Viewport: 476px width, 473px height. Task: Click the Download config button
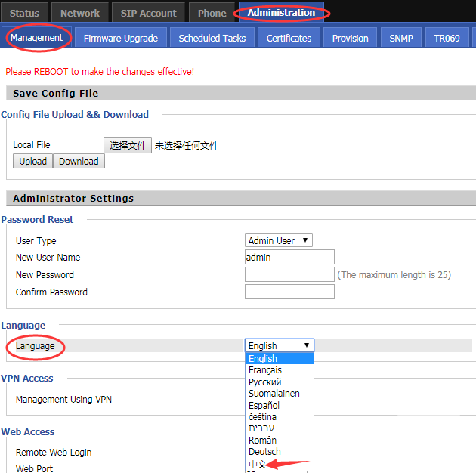tap(79, 161)
